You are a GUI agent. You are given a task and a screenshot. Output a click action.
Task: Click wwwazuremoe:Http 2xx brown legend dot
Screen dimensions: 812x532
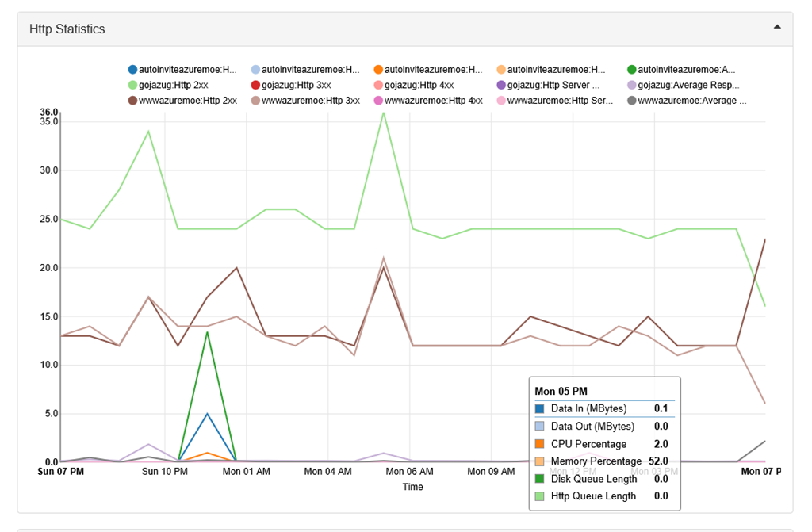tap(132, 101)
